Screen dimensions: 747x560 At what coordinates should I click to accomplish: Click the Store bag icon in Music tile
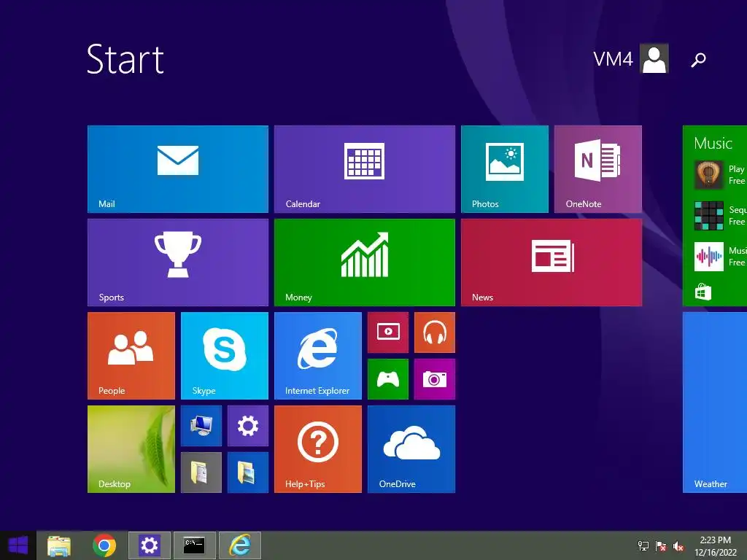pos(703,292)
